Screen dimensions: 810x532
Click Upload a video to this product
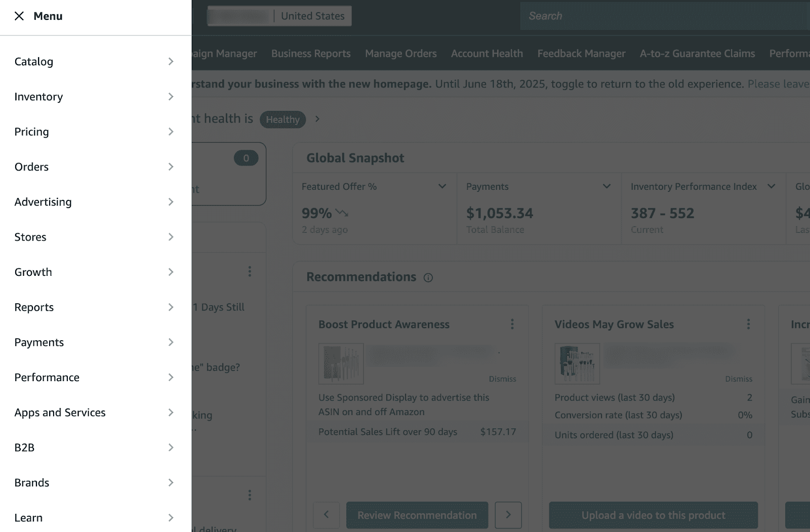pos(654,515)
